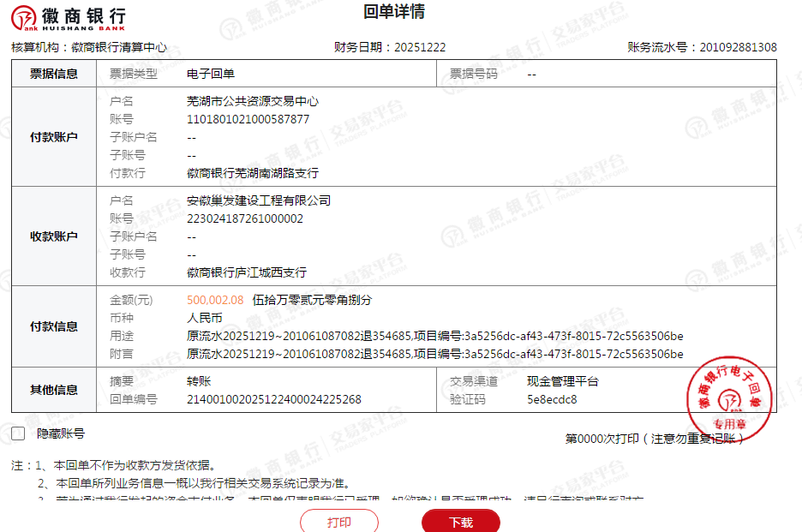Select the orange amount 500,002.08
802x532 pixels.
(215, 300)
